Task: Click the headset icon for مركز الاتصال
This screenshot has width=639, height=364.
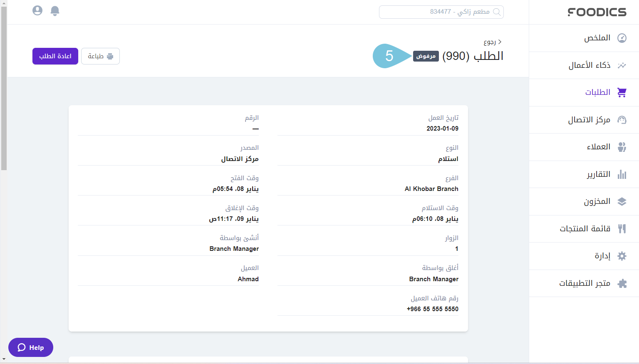Action: [622, 120]
